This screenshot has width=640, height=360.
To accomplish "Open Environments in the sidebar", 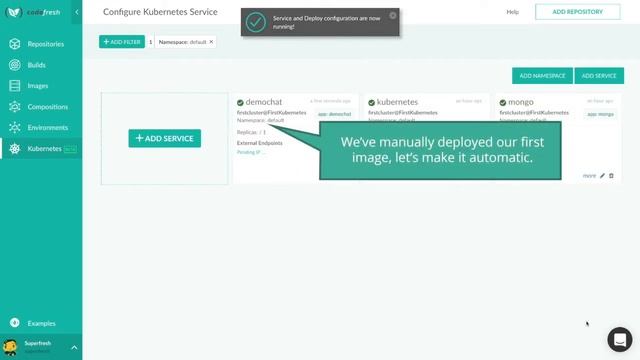I will (48, 128).
